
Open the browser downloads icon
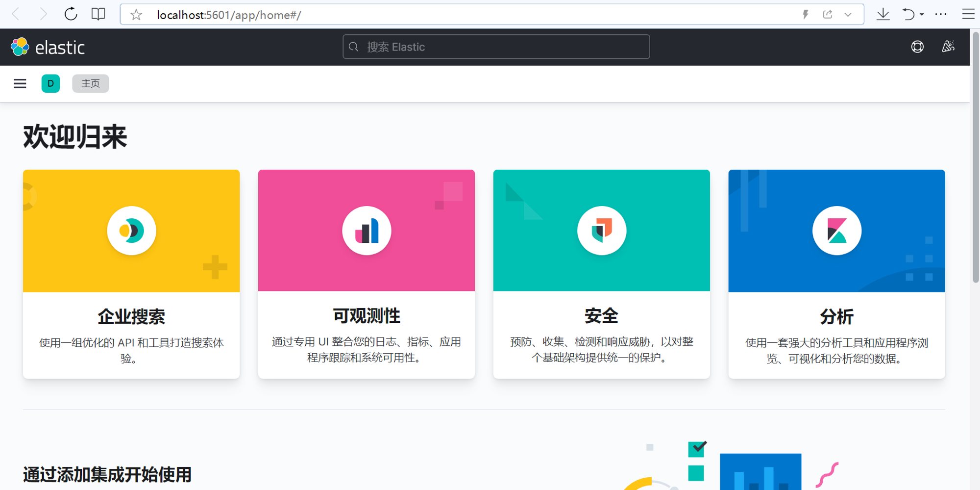(x=883, y=14)
